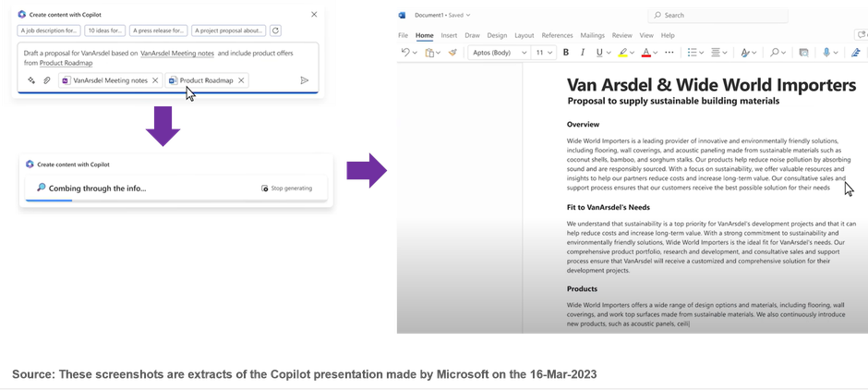Choose 'A press release for...' suggestion
This screenshot has width=868, height=390.
pos(159,30)
